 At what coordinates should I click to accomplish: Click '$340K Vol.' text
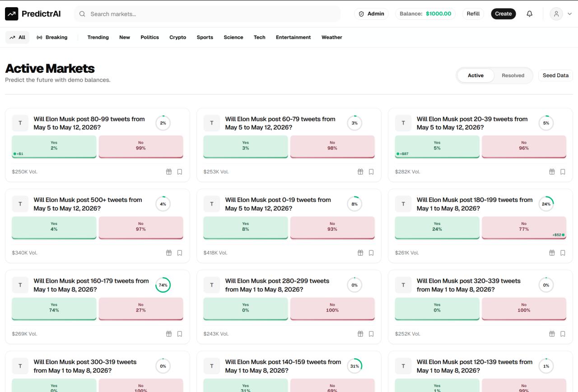pos(24,253)
